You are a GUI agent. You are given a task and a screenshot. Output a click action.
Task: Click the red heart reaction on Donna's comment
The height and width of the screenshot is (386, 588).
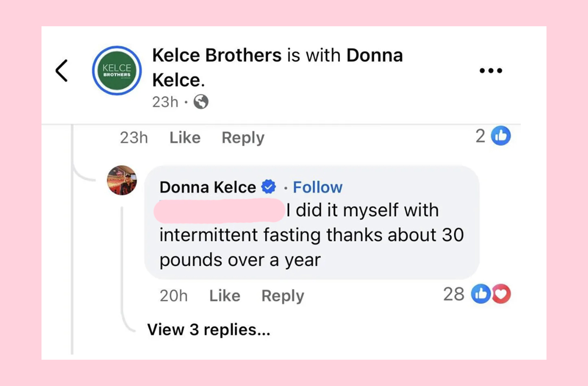coord(500,294)
